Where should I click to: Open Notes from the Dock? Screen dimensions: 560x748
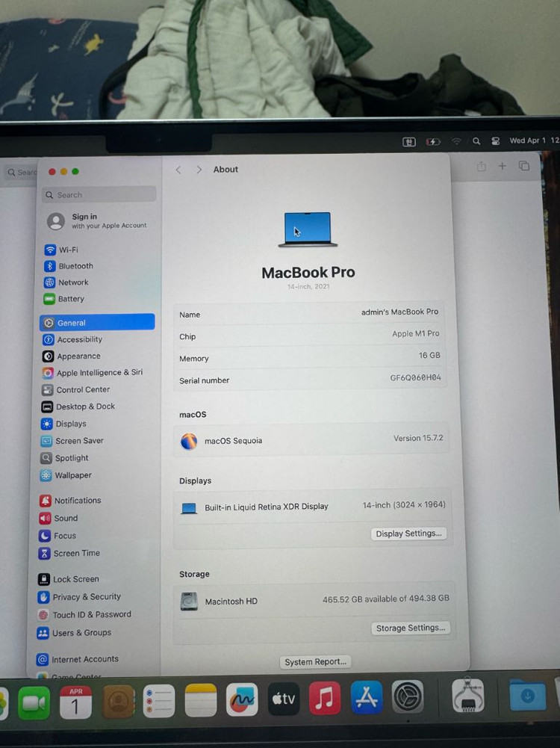click(x=201, y=700)
